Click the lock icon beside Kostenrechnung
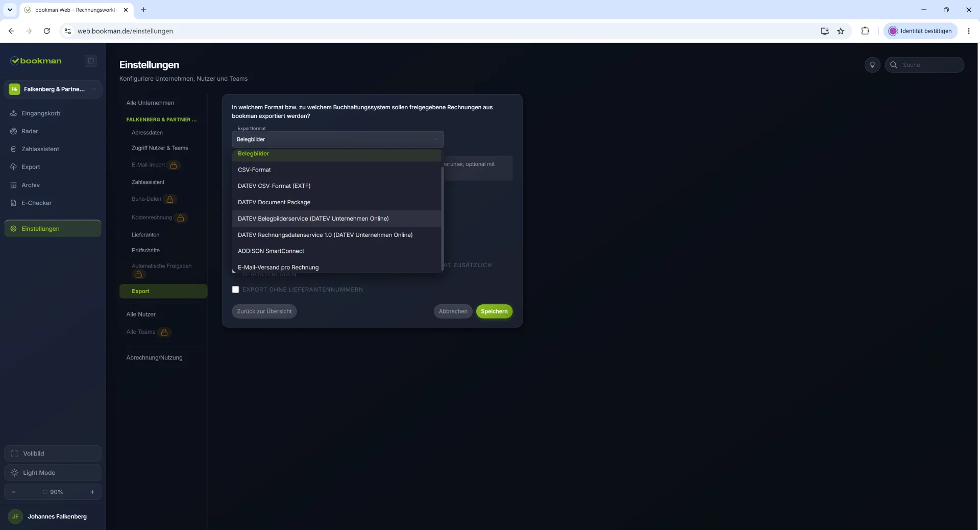 181,218
